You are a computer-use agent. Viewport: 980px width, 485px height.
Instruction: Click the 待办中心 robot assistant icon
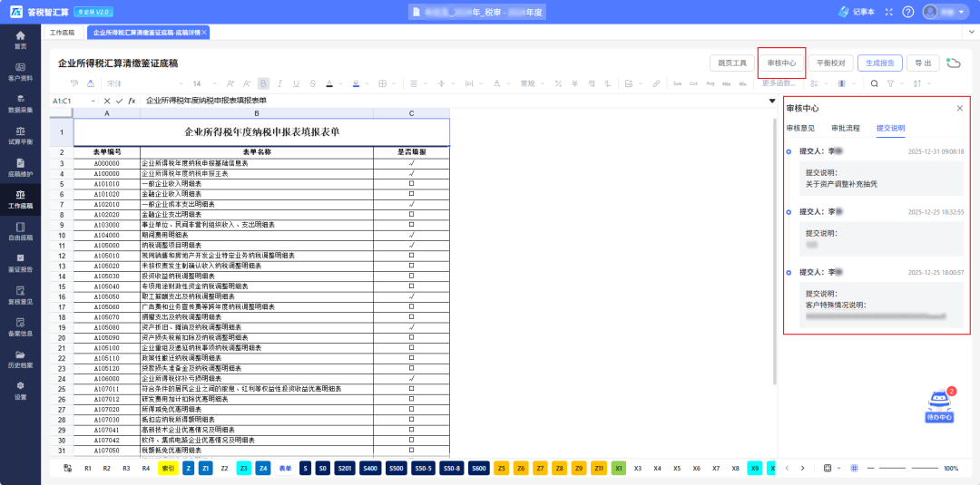point(939,406)
